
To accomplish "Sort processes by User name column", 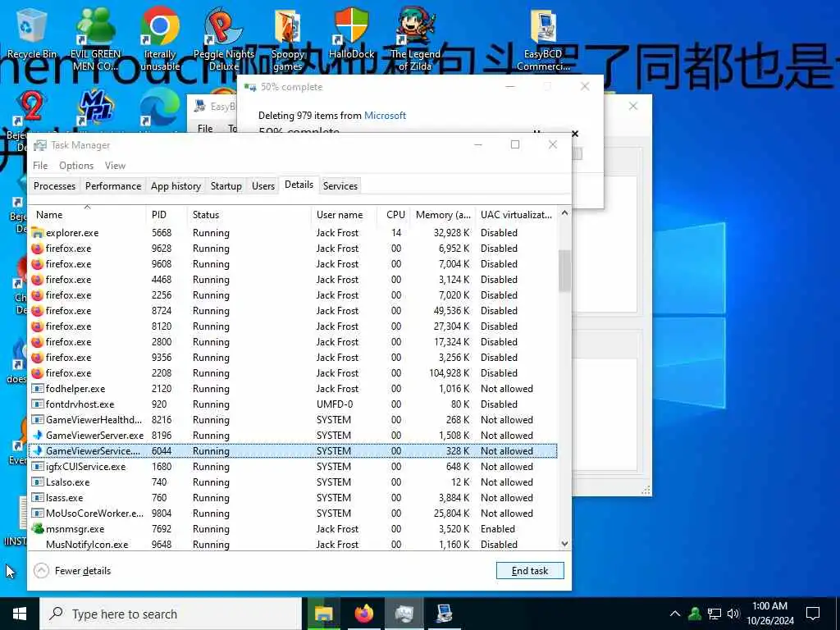I will tap(344, 214).
